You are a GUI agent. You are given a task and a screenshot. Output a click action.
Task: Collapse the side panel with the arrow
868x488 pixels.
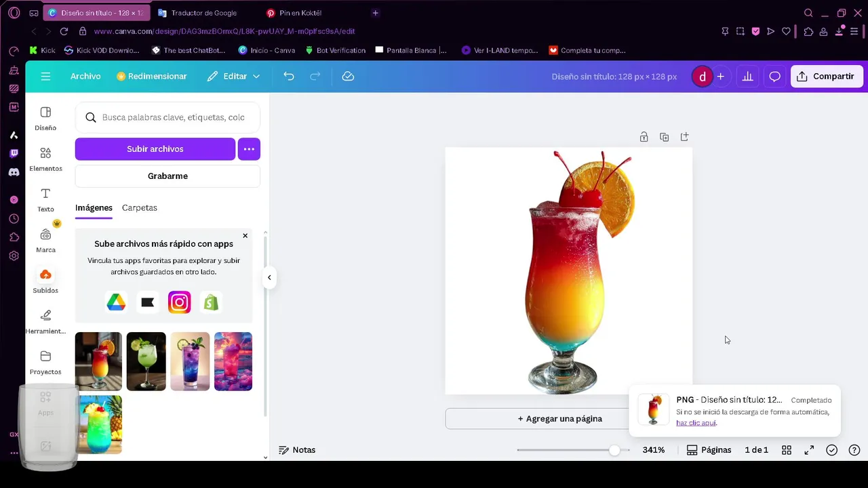point(269,277)
